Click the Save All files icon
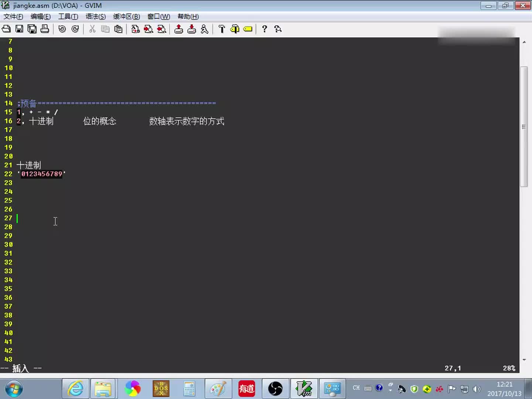 point(32,29)
